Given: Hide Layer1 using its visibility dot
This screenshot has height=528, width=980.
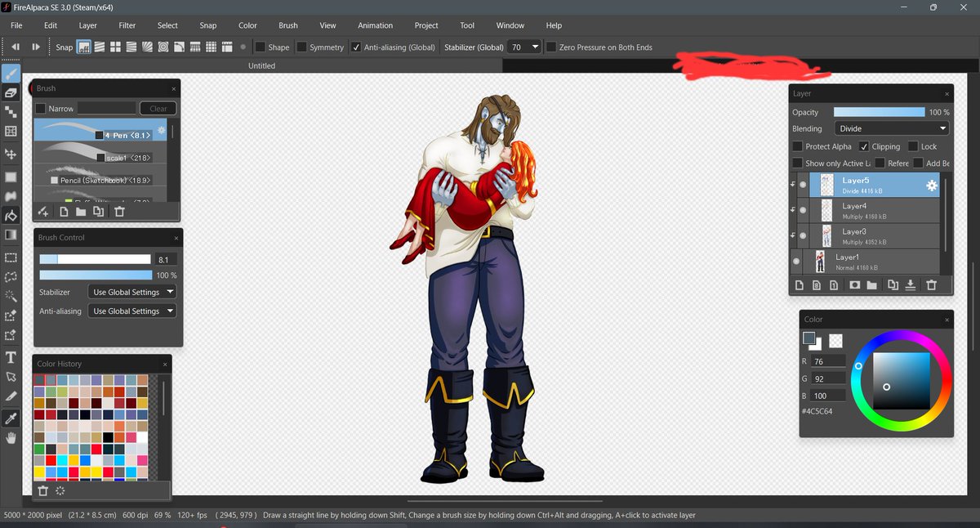Looking at the screenshot, I should tap(796, 262).
